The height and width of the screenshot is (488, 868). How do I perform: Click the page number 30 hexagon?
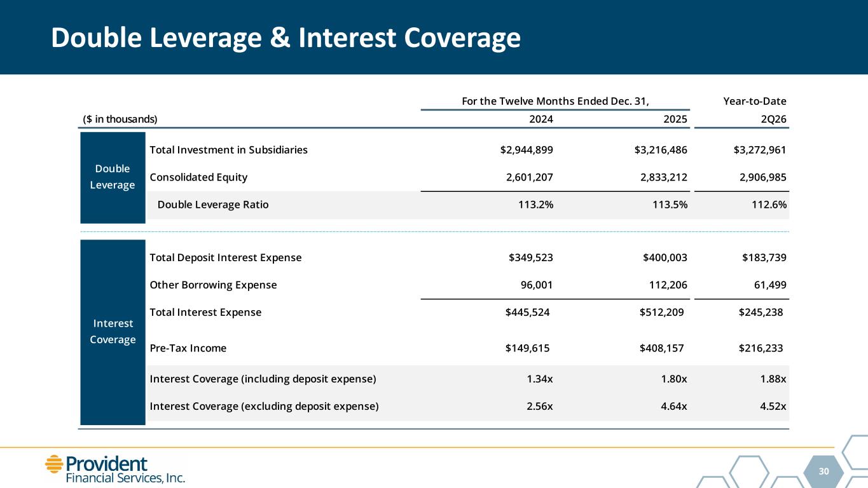(x=824, y=471)
